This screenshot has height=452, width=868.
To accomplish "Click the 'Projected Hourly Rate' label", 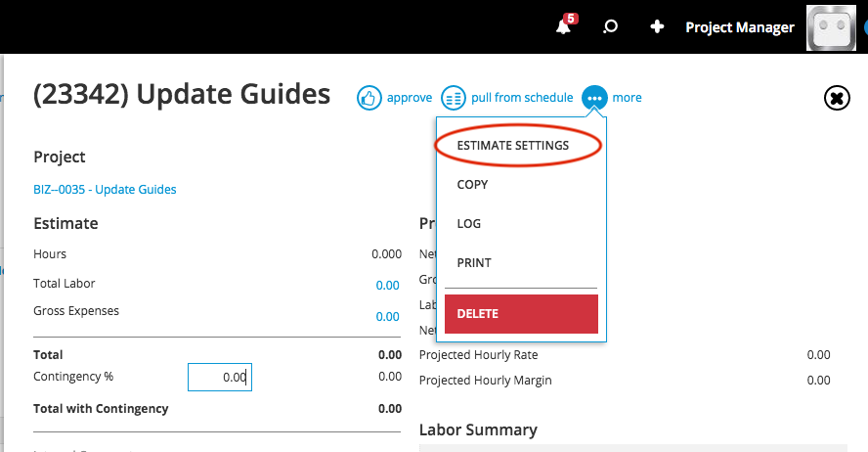I will 478,355.
